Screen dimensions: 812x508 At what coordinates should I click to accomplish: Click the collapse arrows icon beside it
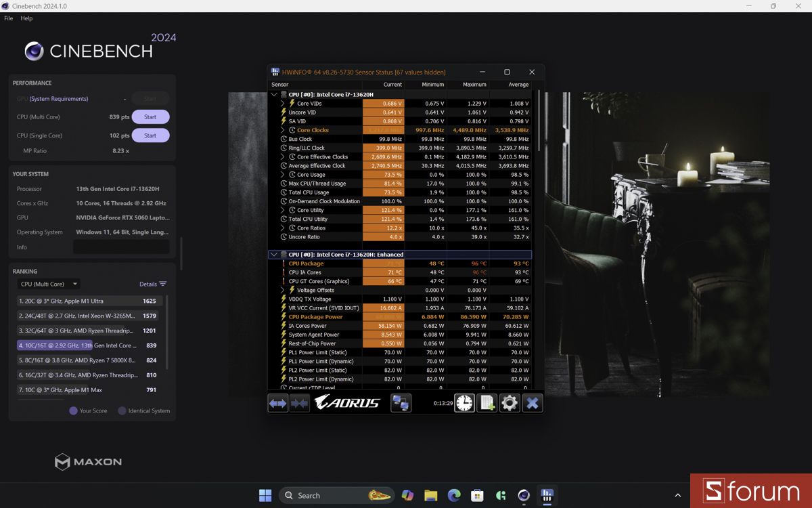point(300,402)
